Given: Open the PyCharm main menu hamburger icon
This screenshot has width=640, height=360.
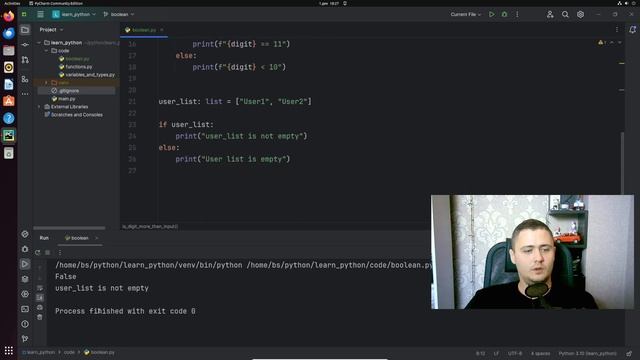Looking at the screenshot, I should pos(40,14).
